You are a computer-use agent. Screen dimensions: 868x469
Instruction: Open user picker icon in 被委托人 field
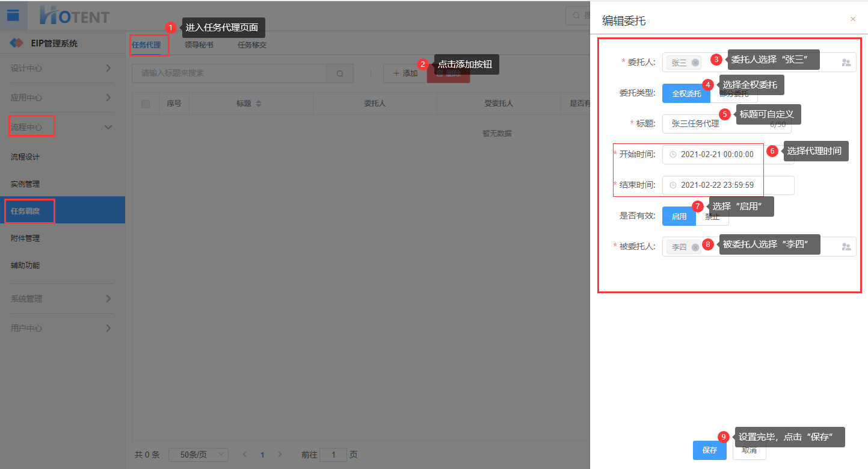tap(846, 247)
